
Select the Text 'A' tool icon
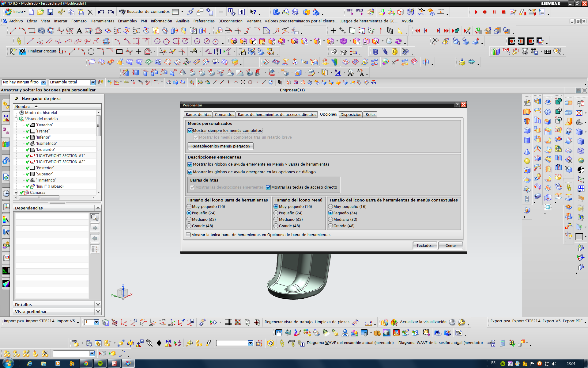(x=79, y=31)
